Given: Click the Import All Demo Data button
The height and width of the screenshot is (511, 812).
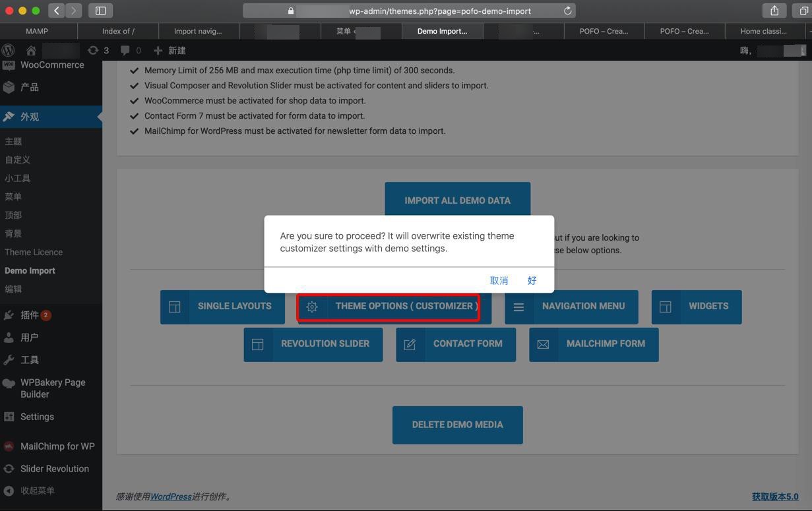Looking at the screenshot, I should 457,200.
